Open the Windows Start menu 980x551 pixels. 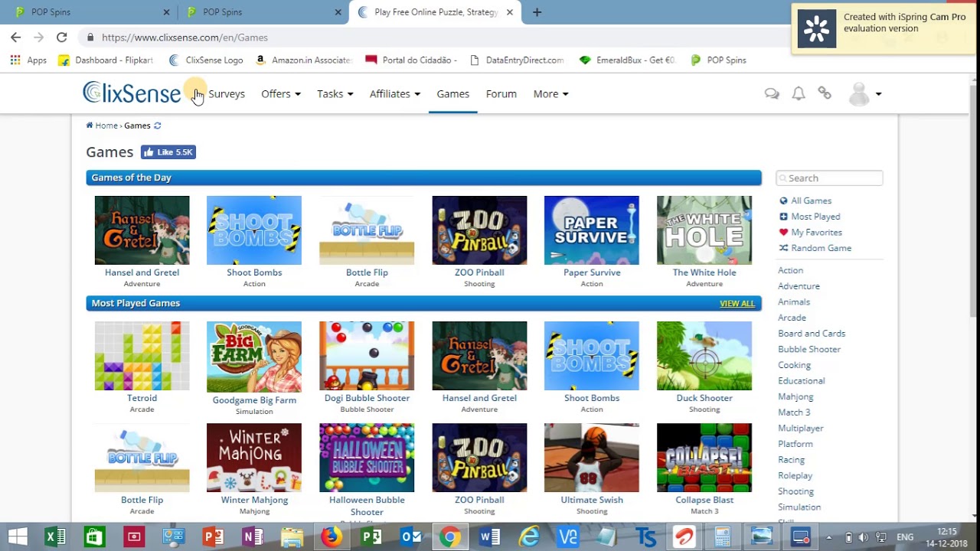[17, 537]
